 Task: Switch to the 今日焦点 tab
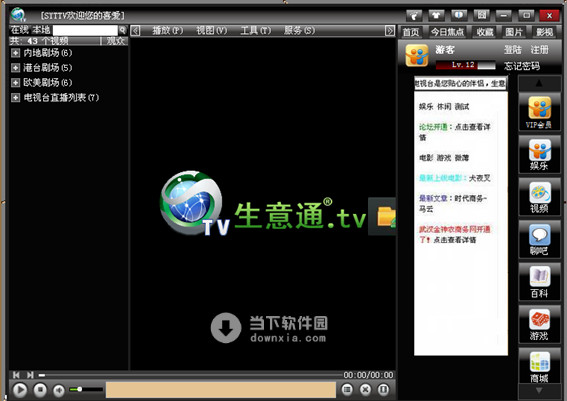(x=447, y=32)
